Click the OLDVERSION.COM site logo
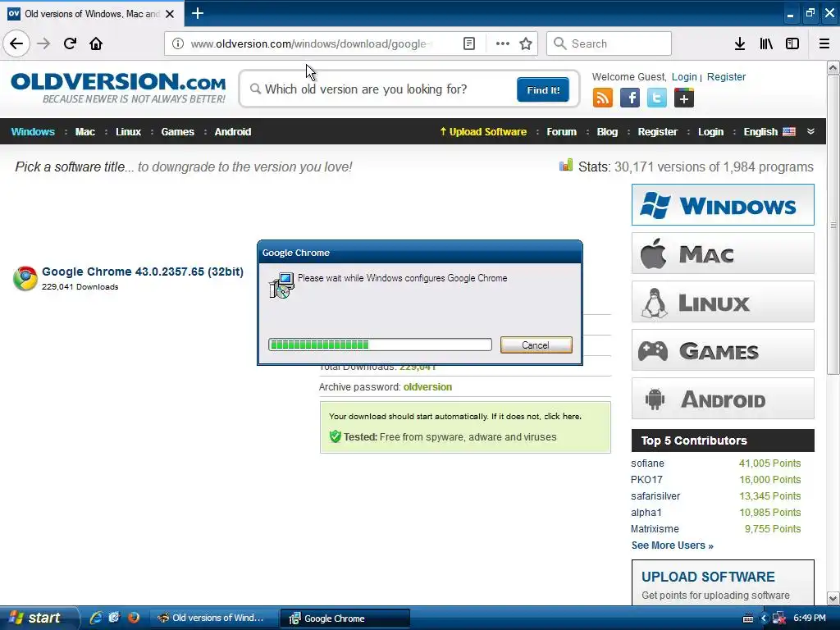Screen dimensions: 840x630 point(118,88)
